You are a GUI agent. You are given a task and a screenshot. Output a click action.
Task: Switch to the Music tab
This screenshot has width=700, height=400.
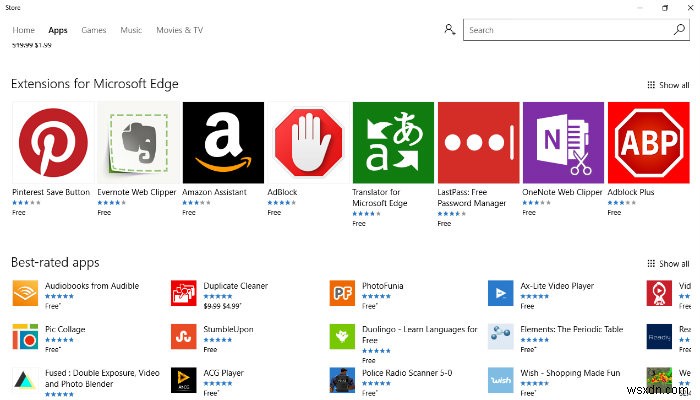point(131,30)
